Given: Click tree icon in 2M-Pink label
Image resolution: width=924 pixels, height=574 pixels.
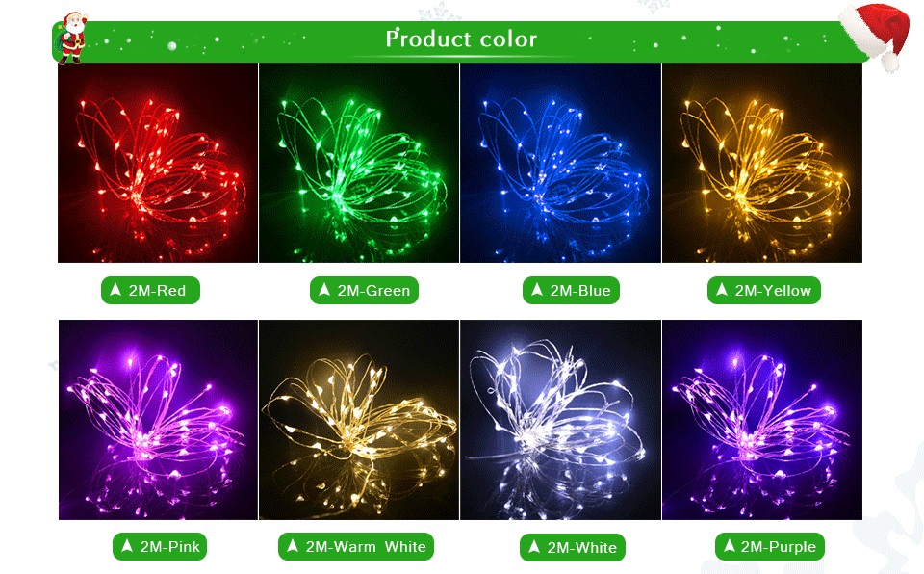Looking at the screenshot, I should [x=127, y=546].
